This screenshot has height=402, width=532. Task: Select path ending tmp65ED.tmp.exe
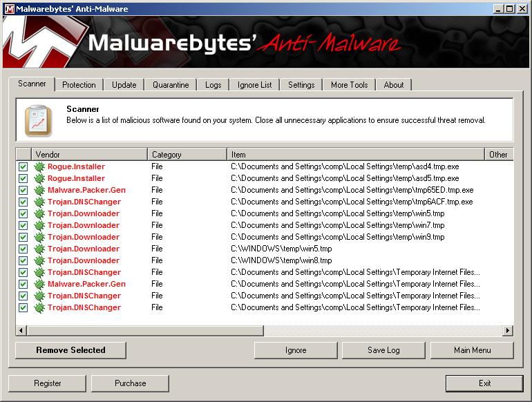click(352, 190)
